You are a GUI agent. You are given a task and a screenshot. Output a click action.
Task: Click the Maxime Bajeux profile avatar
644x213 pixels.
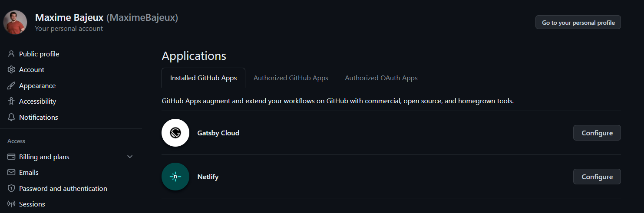point(15,23)
